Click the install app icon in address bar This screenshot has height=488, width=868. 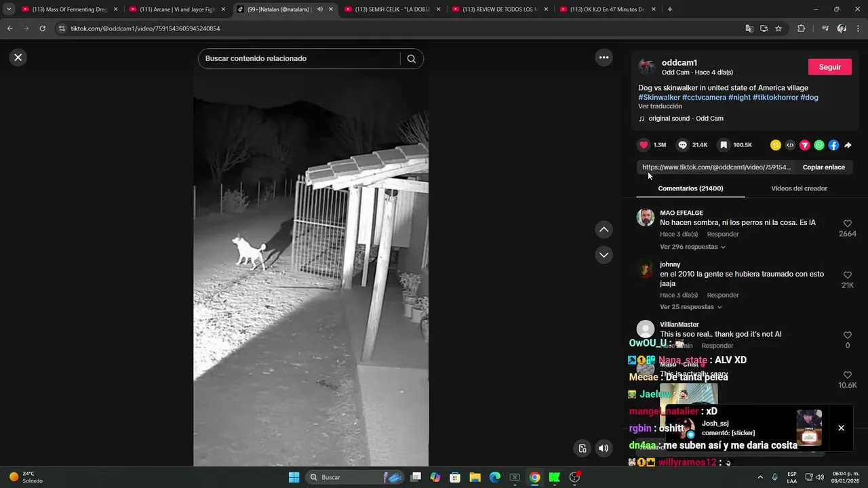tap(764, 28)
